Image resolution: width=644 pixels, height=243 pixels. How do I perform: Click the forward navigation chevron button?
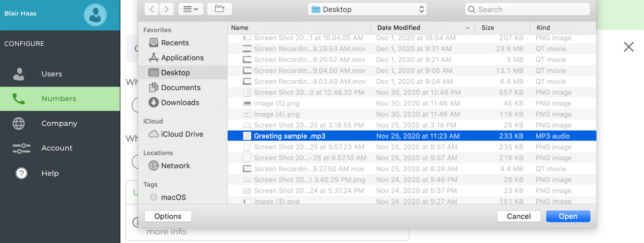point(166,9)
